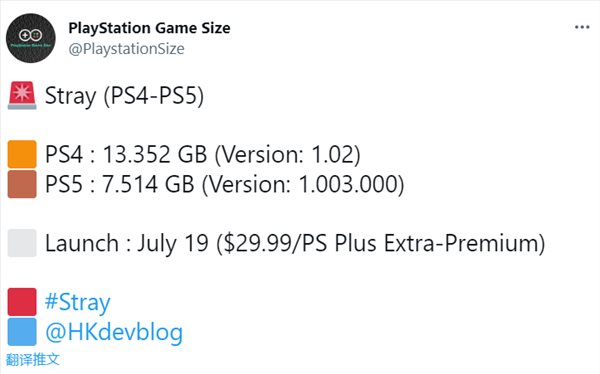Open the #Stray hashtag link
600x374 pixels.
[x=78, y=302]
